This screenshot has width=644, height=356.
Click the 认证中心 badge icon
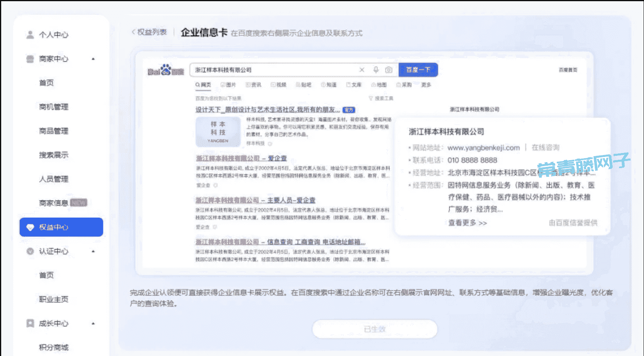coord(30,251)
